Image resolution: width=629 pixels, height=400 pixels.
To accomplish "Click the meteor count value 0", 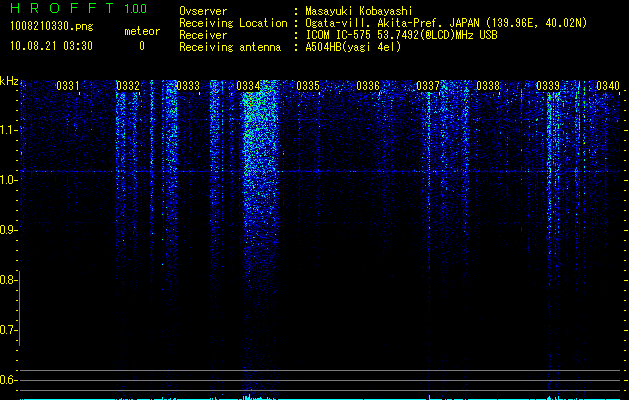I will tap(142, 46).
